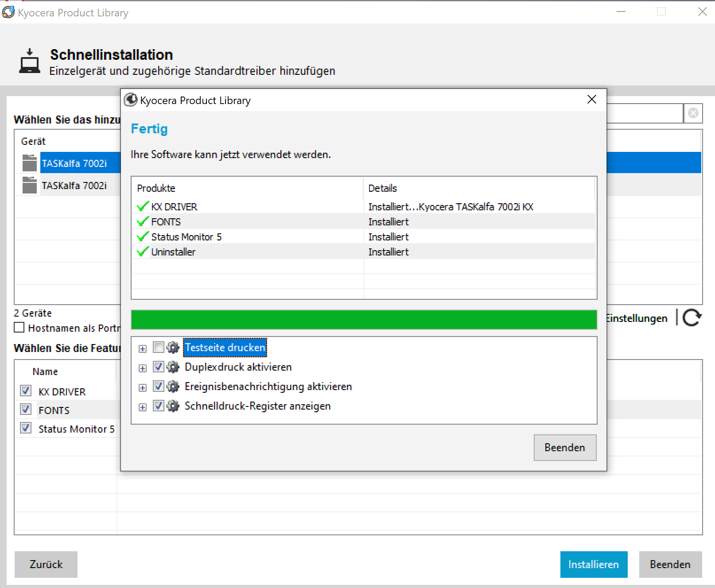Click the printer icon of the highlighted TASKalfa 7002i
The image size is (715, 588).
click(30, 163)
